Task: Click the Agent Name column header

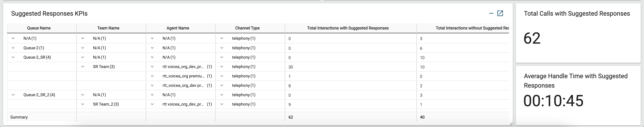Action: 177,28
